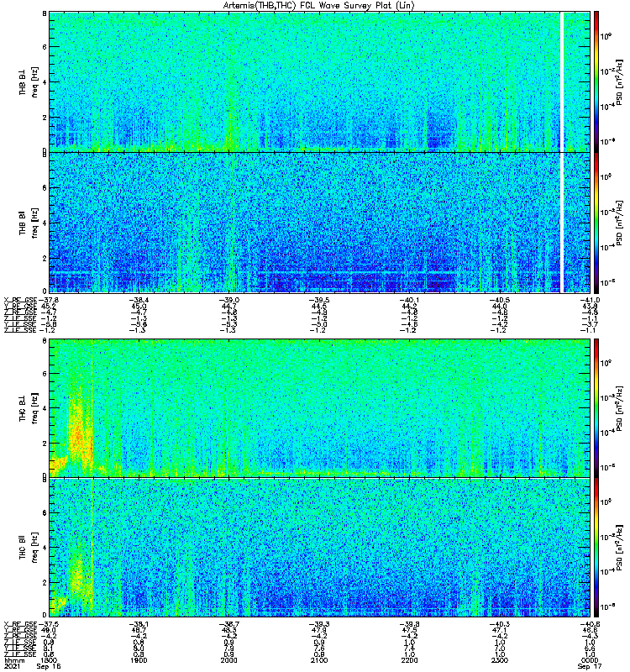Click the THC X position value -40.8
630x672 pixels.
[x=590, y=624]
